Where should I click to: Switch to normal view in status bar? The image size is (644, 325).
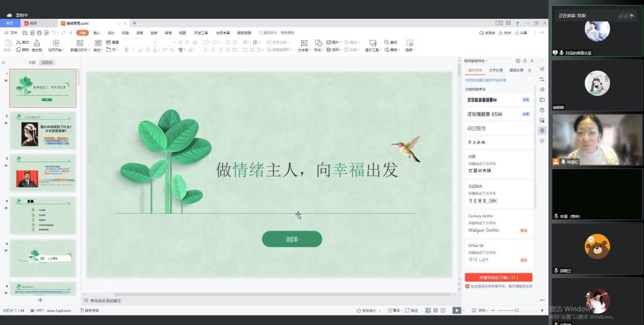[x=428, y=311]
